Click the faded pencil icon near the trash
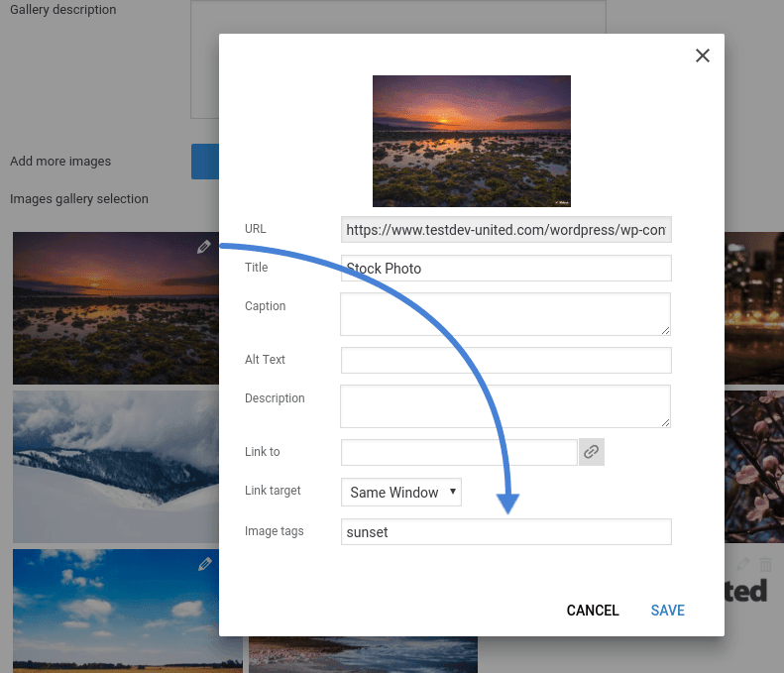 point(742,564)
